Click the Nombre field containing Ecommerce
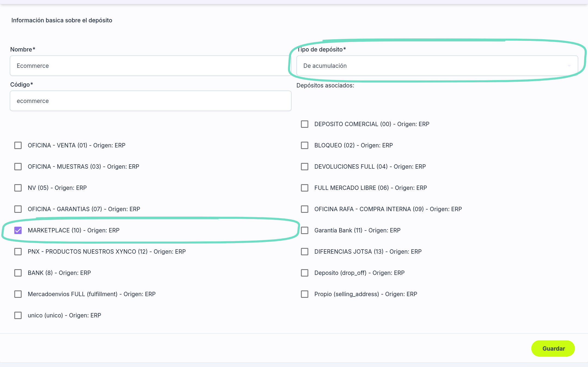This screenshot has height=367, width=588. (x=151, y=66)
